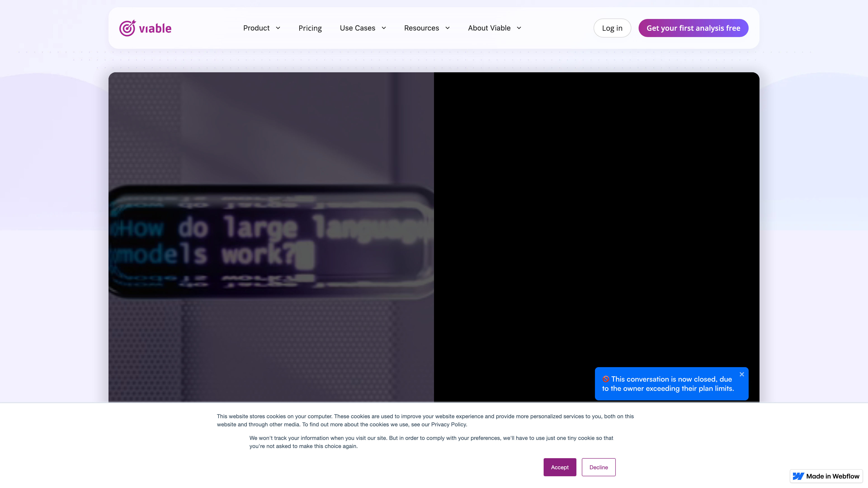Open the Made in Webflow badge

click(826, 476)
